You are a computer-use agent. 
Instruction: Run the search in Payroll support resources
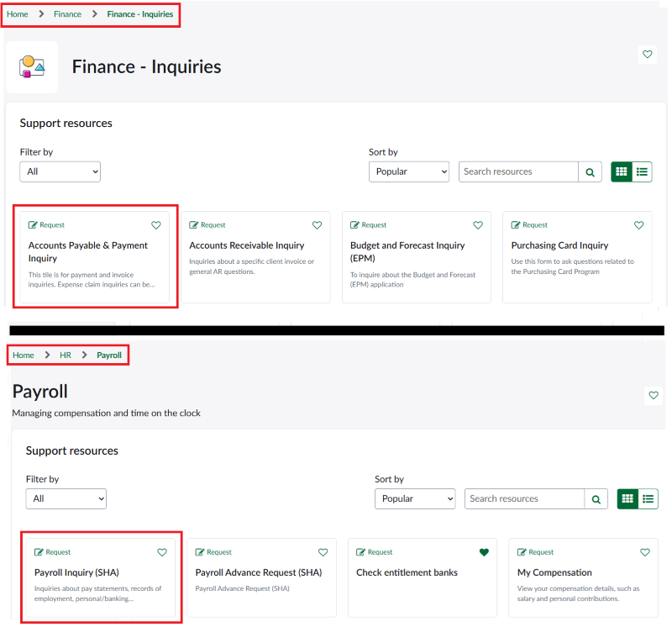coord(596,498)
